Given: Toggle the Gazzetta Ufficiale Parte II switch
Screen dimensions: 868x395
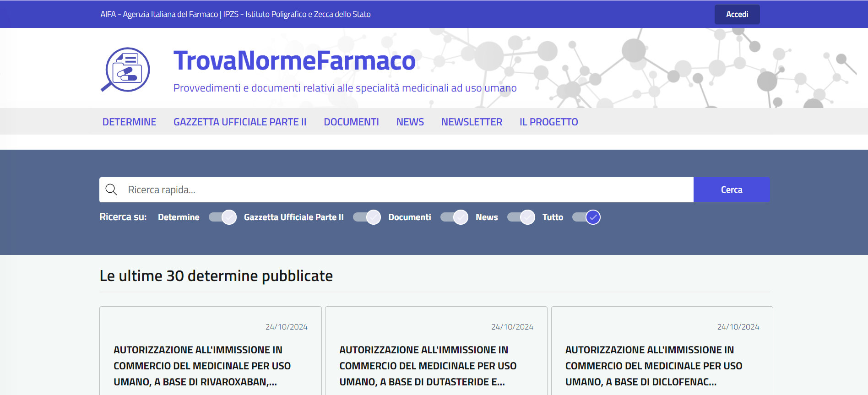Looking at the screenshot, I should point(367,217).
